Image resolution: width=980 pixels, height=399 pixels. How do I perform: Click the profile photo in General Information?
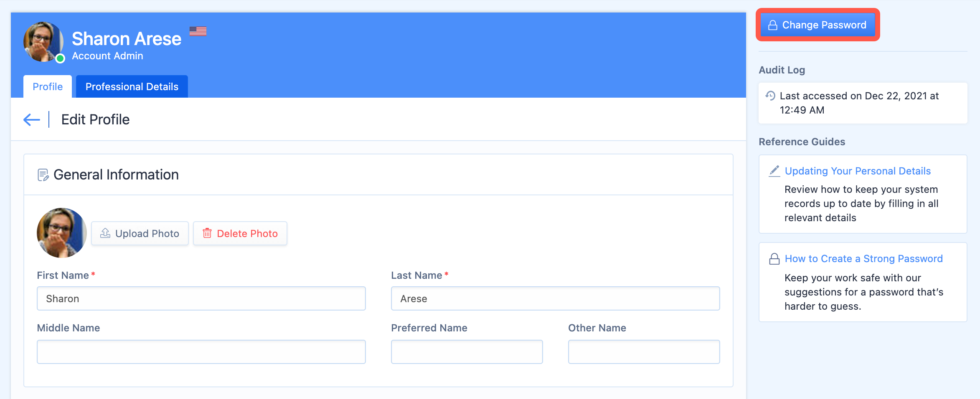[x=62, y=233]
